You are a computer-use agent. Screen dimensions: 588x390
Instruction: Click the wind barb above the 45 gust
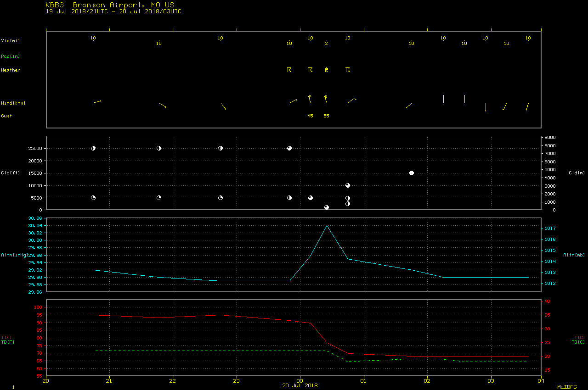(310, 99)
